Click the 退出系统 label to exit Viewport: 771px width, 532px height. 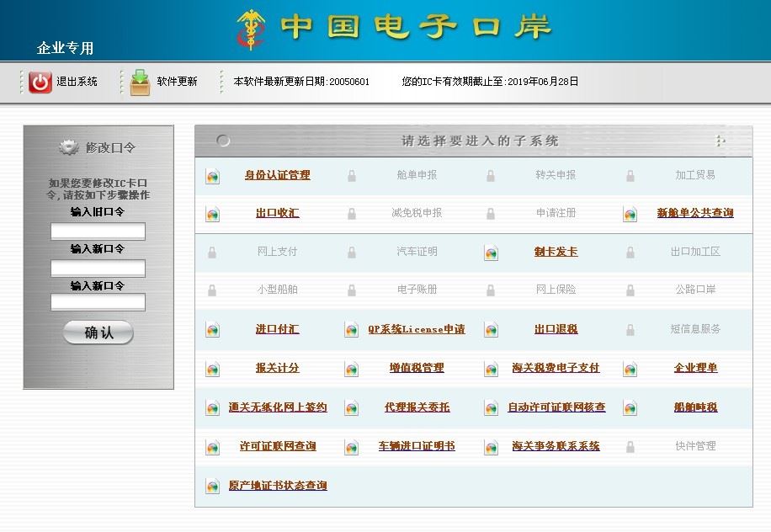(77, 82)
